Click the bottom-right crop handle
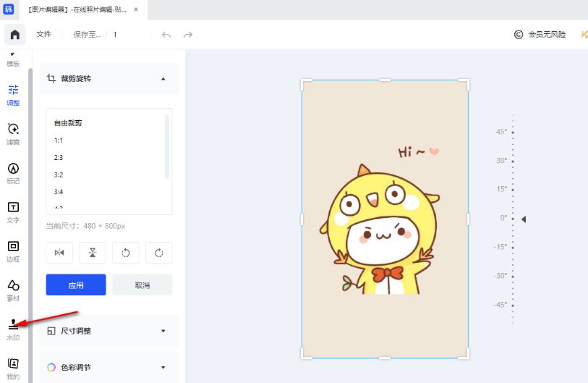588x383 pixels. (464, 354)
